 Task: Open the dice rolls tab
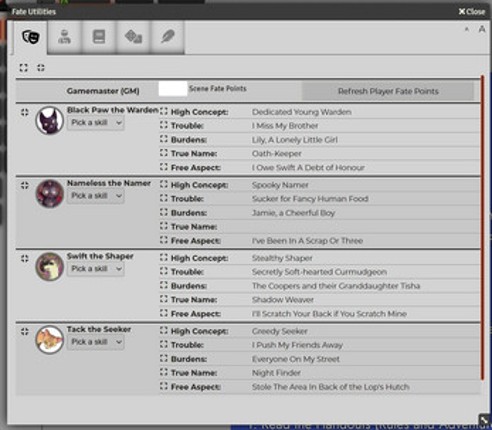click(x=133, y=37)
